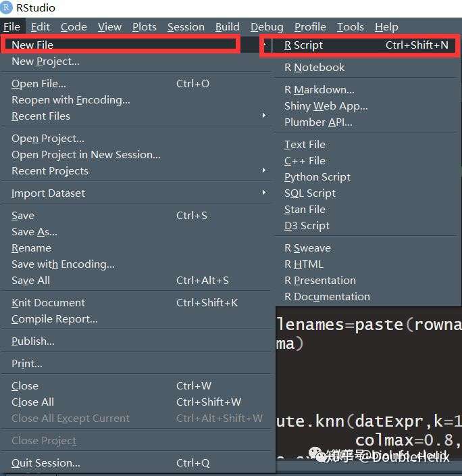This screenshot has width=462, height=476.
Task: Choose Close All entry
Action: coord(136,402)
